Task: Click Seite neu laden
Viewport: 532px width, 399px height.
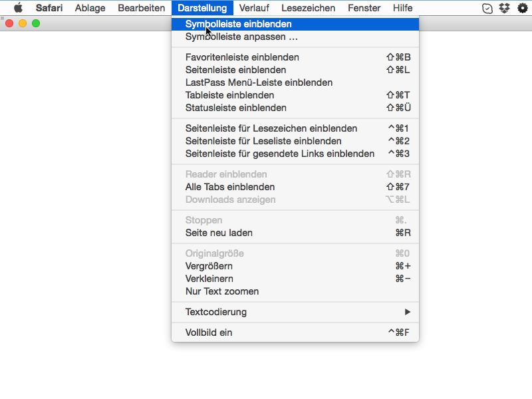Action: [295, 233]
